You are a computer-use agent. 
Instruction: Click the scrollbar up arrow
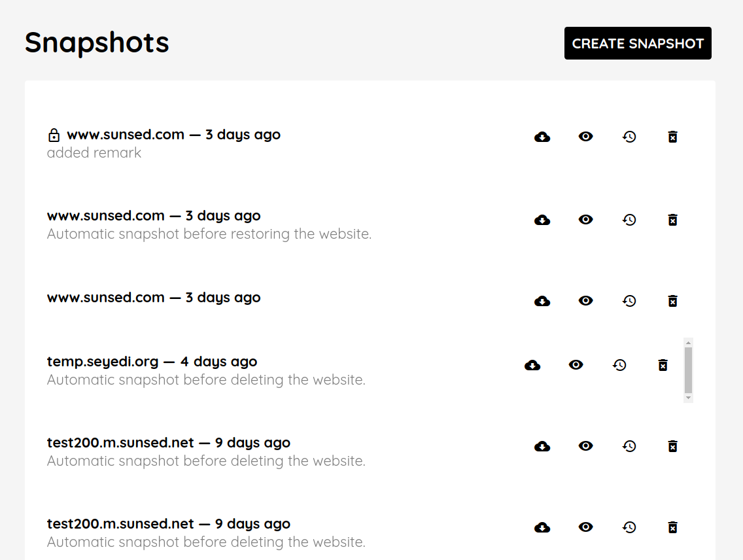688,342
